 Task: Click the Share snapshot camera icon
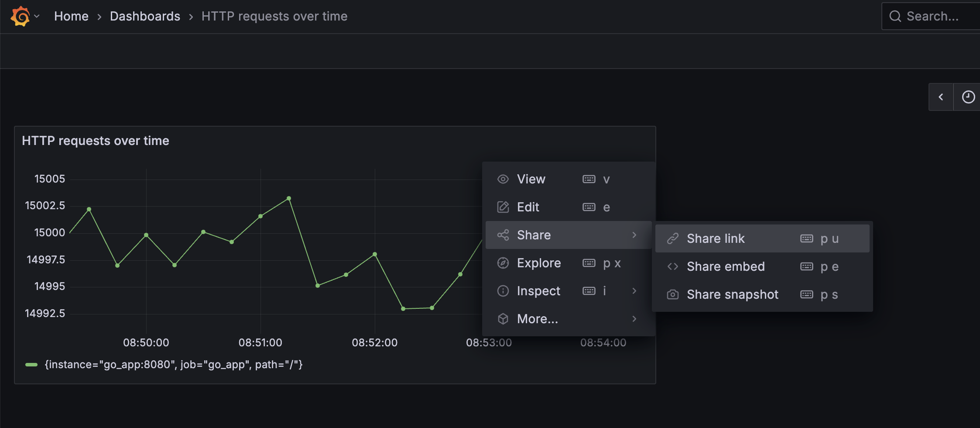(x=673, y=294)
